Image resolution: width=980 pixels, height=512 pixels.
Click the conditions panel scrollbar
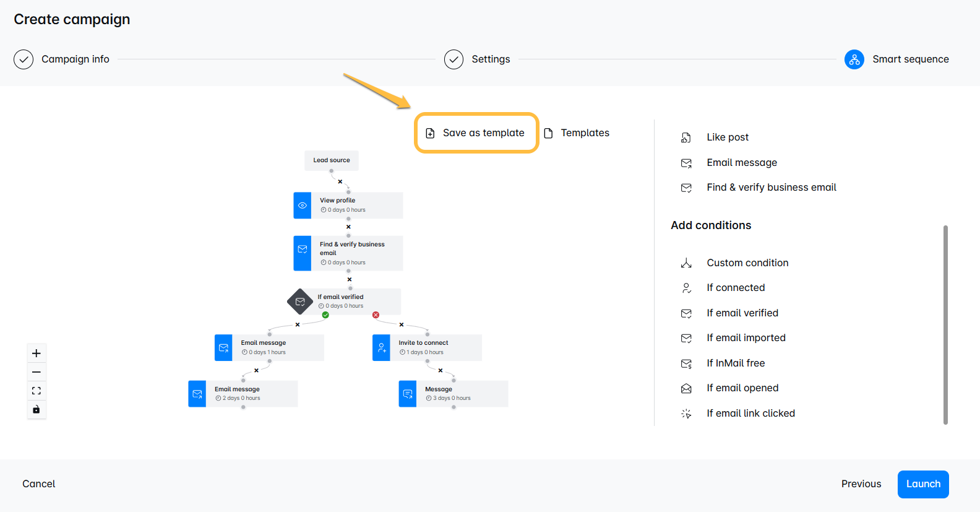click(945, 325)
